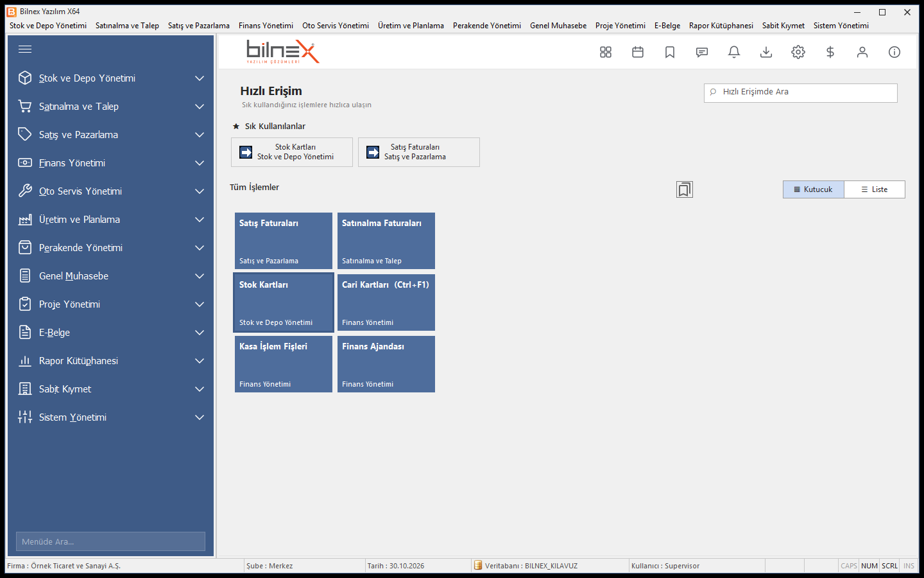The height and width of the screenshot is (578, 924).
Task: Open E-Belge menu in menu bar
Action: click(667, 26)
